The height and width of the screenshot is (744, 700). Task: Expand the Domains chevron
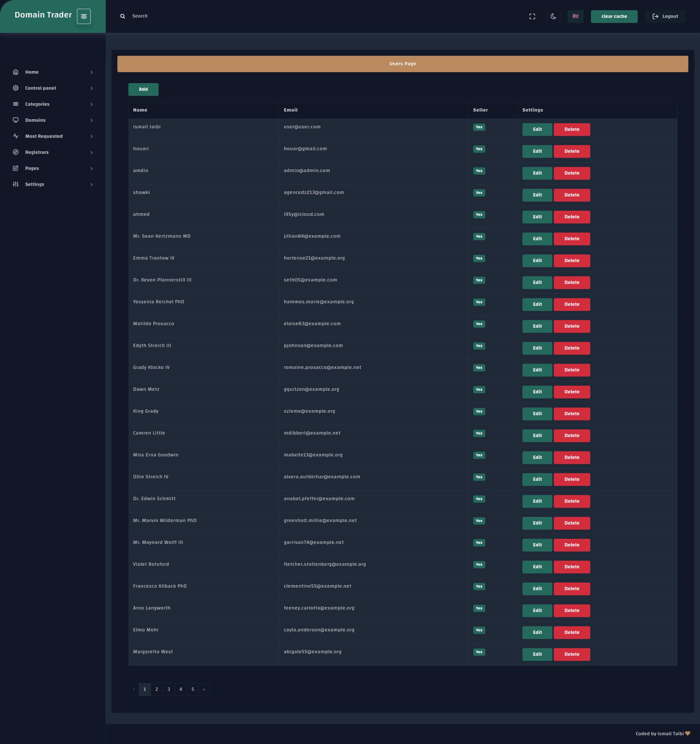tap(92, 121)
